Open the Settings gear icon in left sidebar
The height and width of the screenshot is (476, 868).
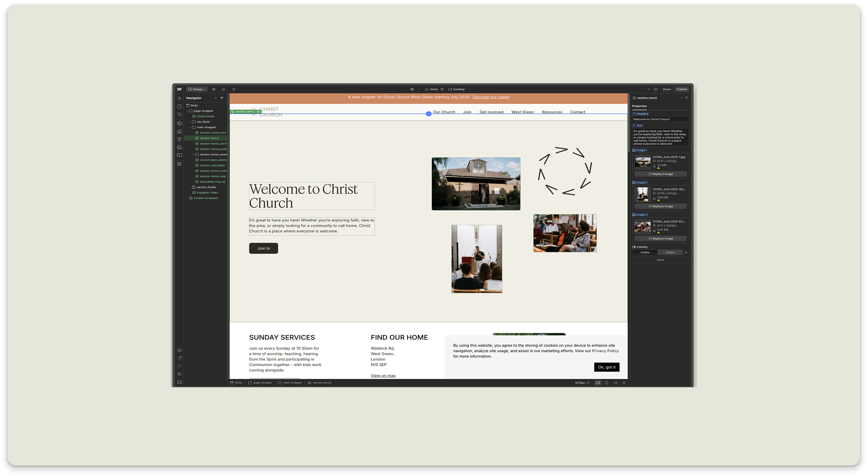point(179,350)
